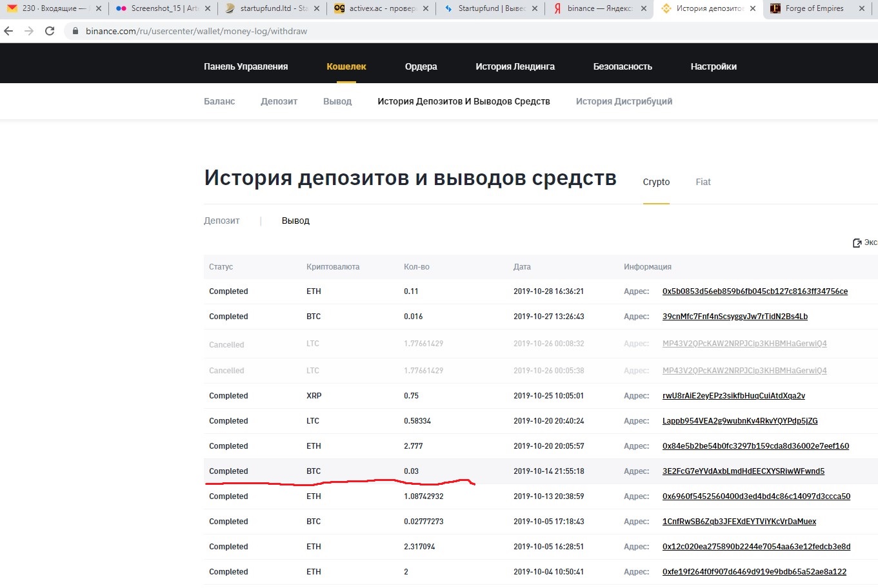The width and height of the screenshot is (878, 588).
Task: Click the site padlock icon in address bar
Action: tap(75, 31)
